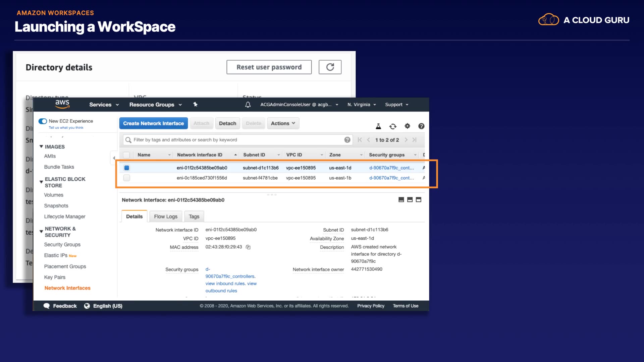This screenshot has width=644, height=362.
Task: Switch to the Tags tab
Action: (194, 217)
